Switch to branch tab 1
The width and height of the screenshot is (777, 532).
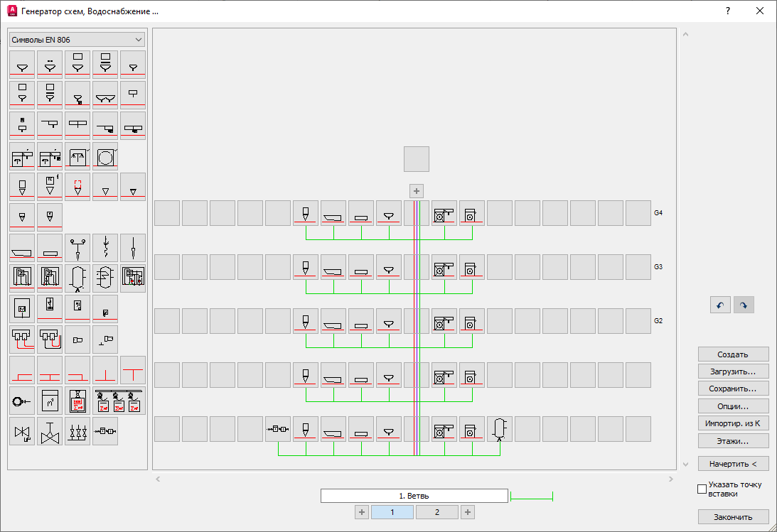point(392,512)
